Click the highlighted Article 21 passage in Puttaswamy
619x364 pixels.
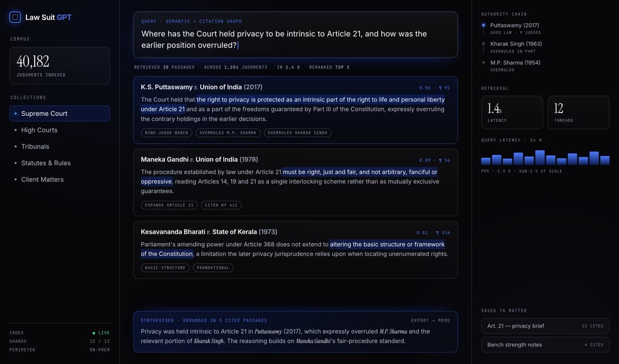[x=293, y=104]
